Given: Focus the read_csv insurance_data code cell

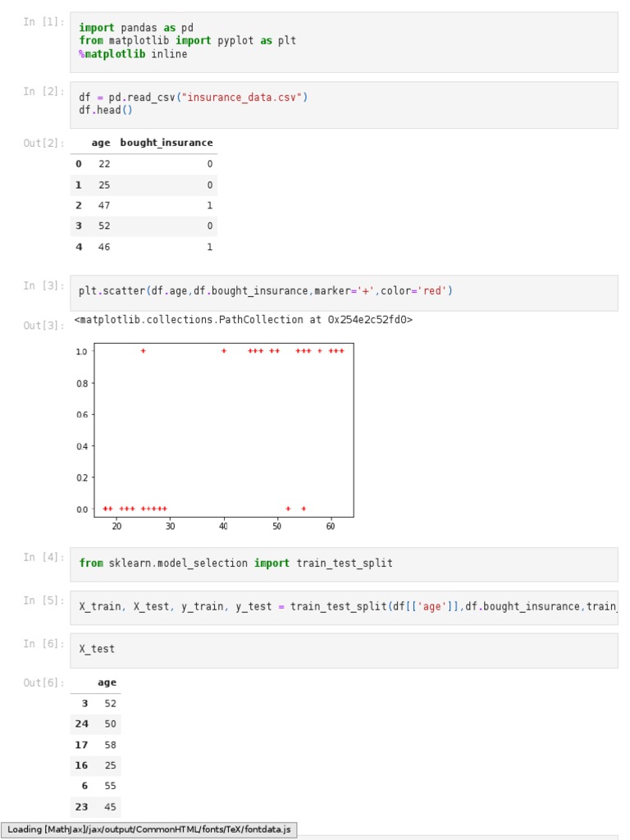Looking at the screenshot, I should (344, 104).
